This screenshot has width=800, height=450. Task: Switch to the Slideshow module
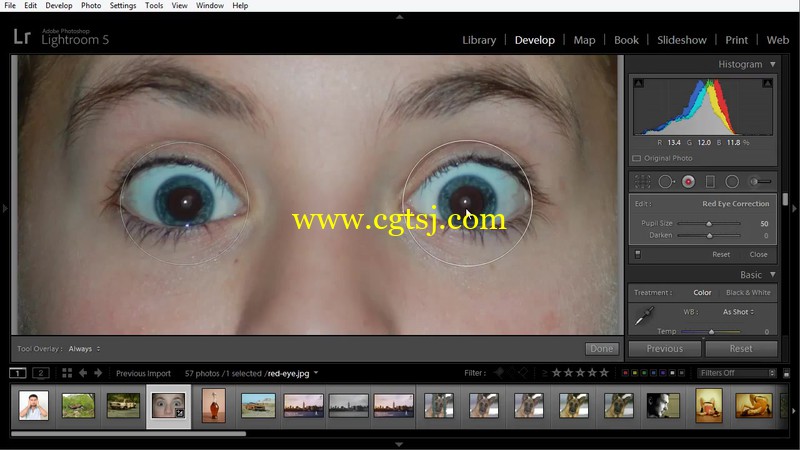click(x=682, y=40)
